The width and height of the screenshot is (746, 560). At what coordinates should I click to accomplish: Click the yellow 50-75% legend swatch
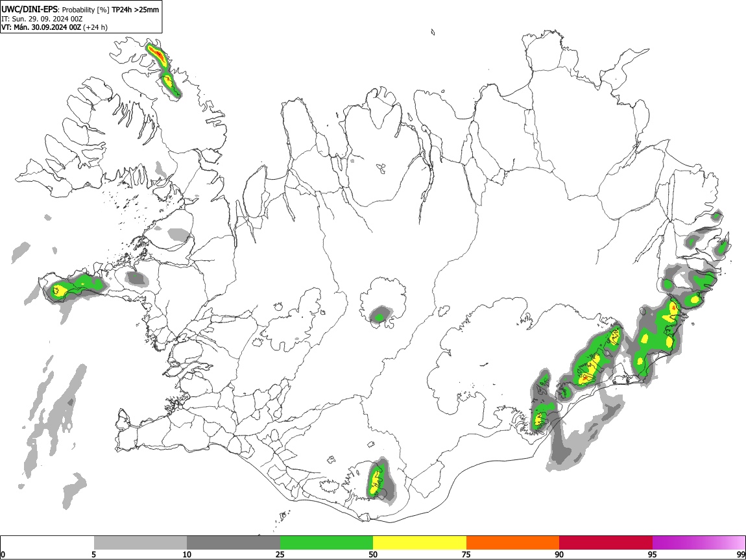(x=420, y=543)
